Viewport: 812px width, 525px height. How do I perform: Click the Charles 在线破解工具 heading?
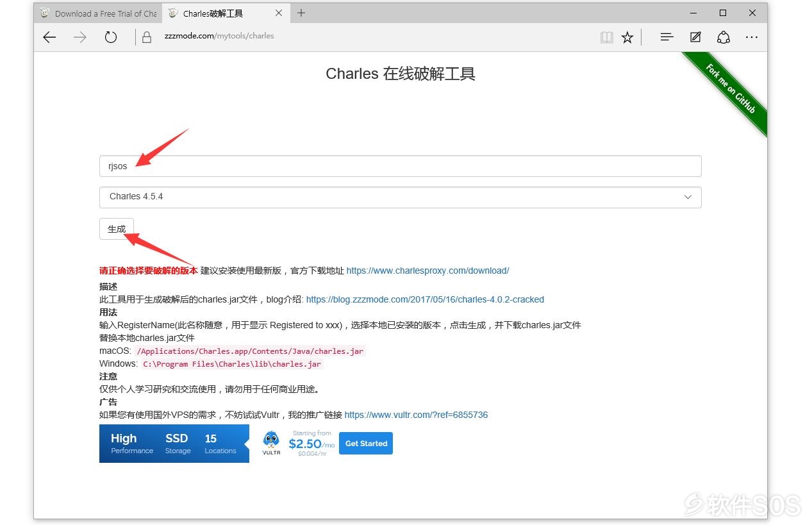click(x=401, y=74)
